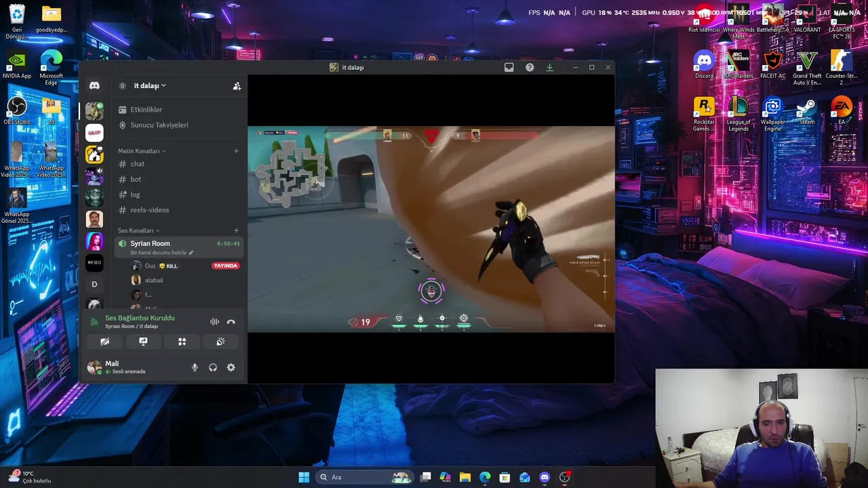Select the Syrian Room voice channel
The height and width of the screenshot is (488, 868).
click(x=178, y=247)
